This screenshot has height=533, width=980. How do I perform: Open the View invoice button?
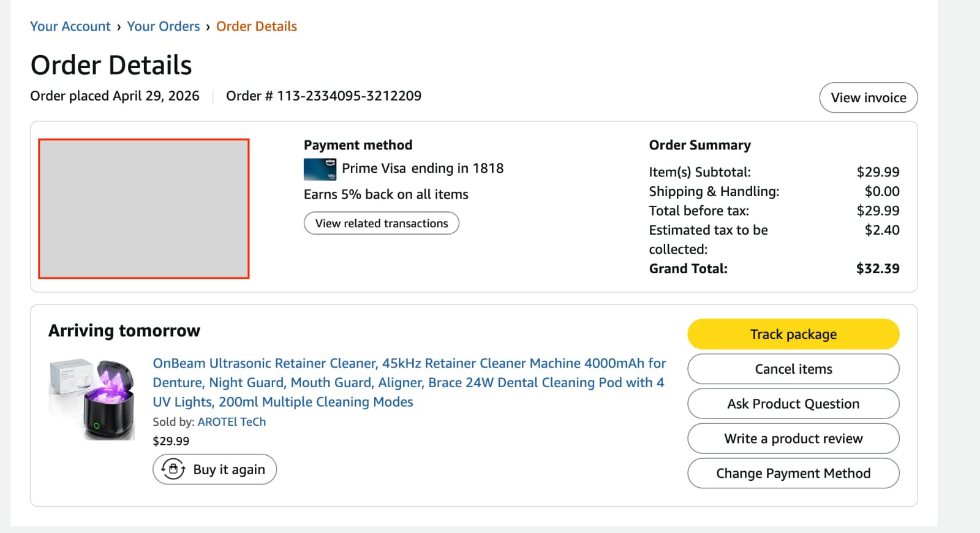click(869, 97)
